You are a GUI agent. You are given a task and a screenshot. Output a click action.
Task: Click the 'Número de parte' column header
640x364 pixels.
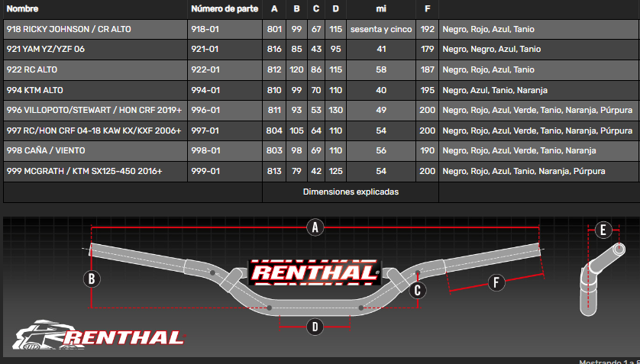[225, 8]
